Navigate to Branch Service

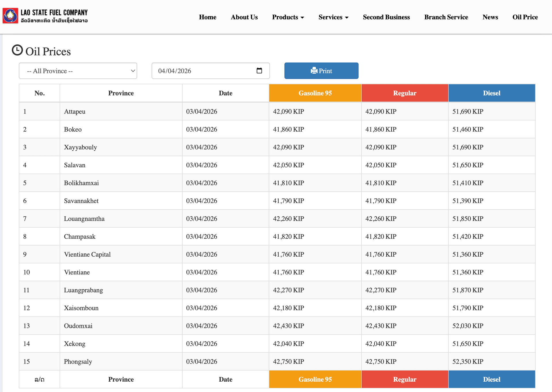(446, 17)
